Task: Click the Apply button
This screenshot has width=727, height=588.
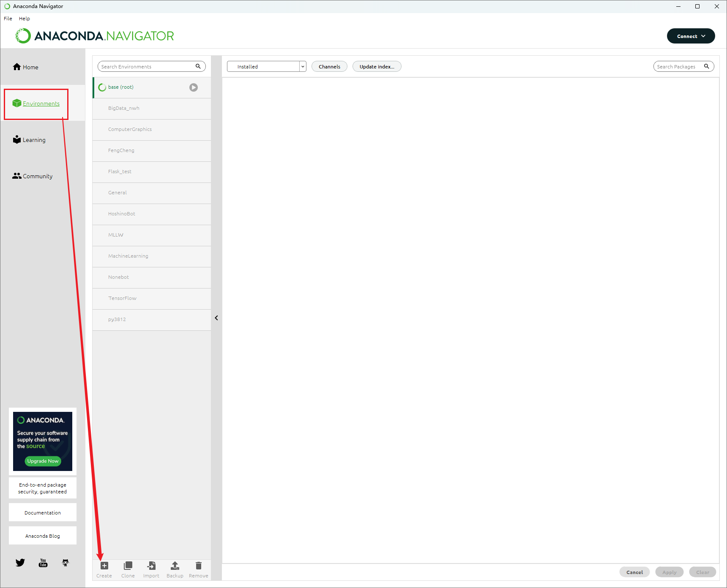Action: click(x=670, y=572)
